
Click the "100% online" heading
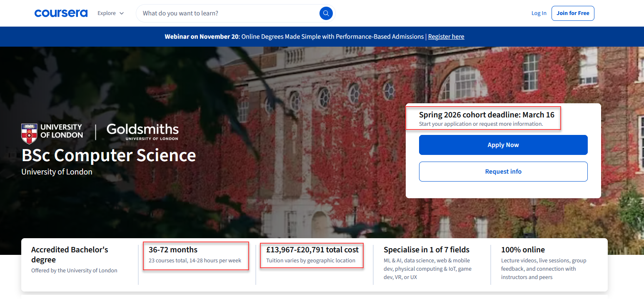[523, 250]
